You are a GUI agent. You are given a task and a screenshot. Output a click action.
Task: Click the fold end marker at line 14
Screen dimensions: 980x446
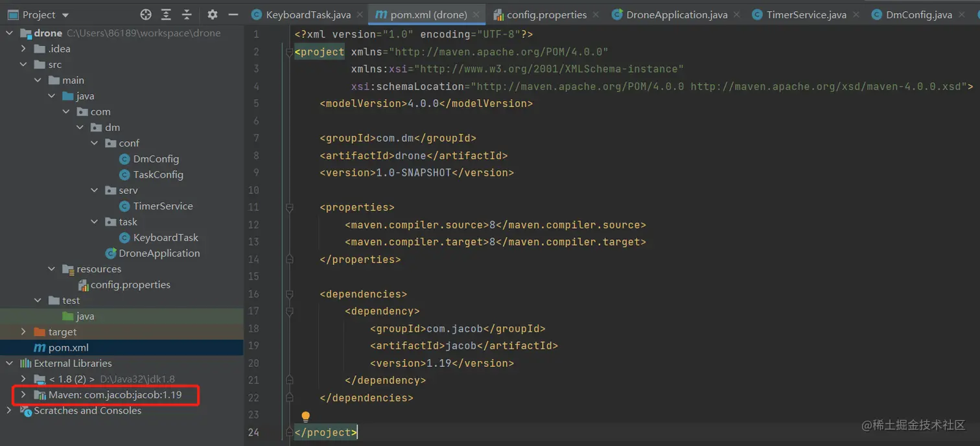[290, 259]
